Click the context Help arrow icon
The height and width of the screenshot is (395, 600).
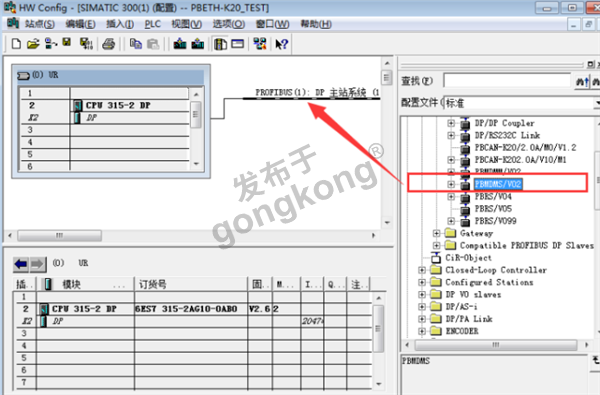point(282,44)
